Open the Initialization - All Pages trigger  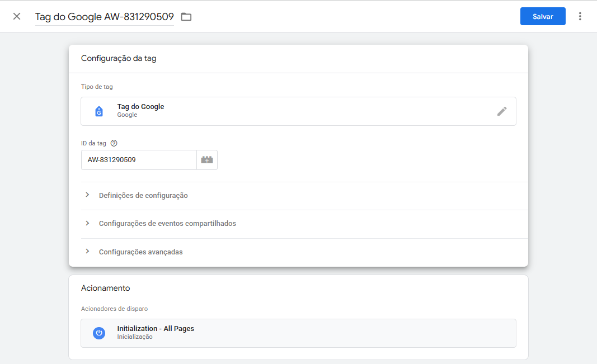tap(156, 329)
